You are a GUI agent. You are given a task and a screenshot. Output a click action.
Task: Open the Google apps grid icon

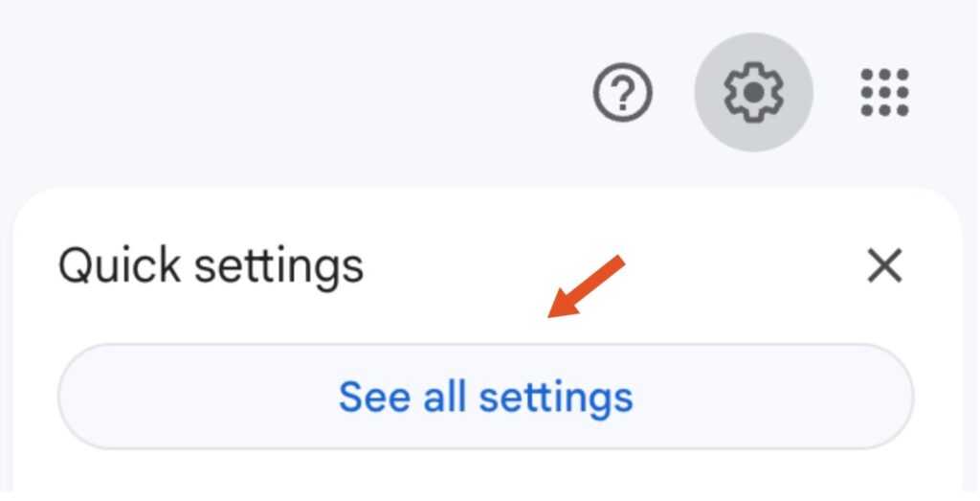coord(884,93)
